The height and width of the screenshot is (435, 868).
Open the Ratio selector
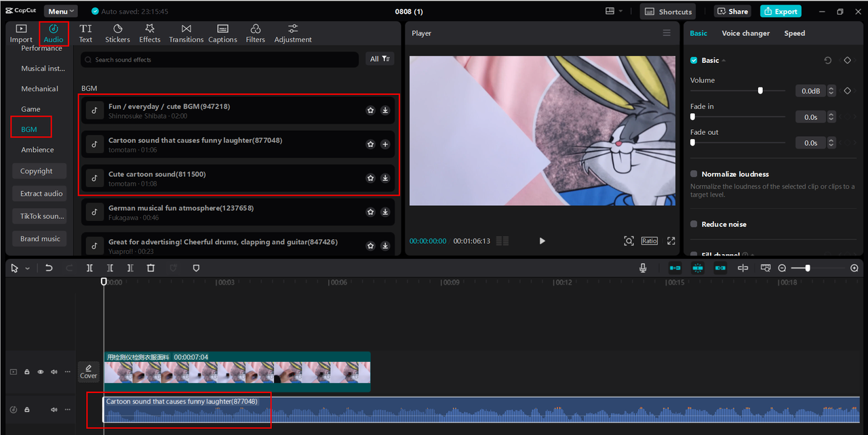tap(650, 241)
